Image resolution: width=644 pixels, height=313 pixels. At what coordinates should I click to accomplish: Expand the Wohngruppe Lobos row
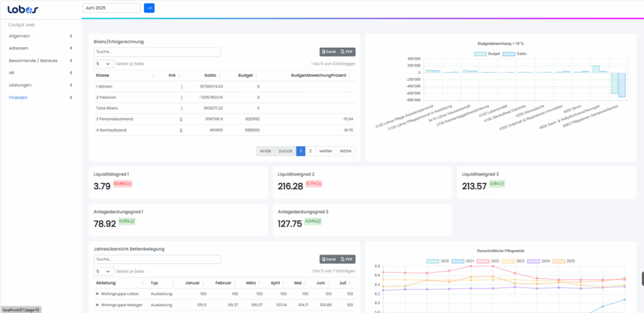pos(97,294)
